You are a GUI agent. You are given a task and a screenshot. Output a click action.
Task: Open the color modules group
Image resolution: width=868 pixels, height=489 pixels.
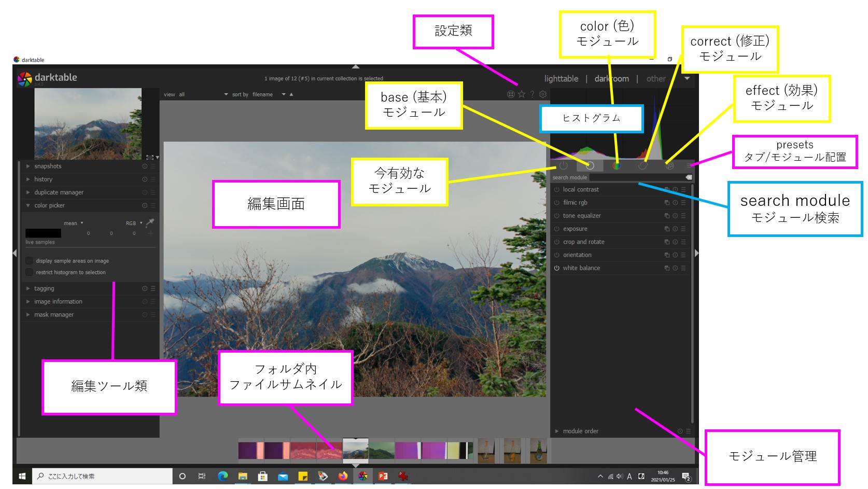(x=617, y=165)
